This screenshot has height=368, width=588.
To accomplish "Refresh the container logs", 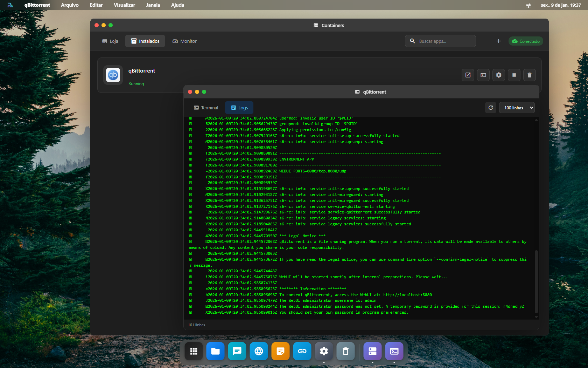I will pyautogui.click(x=490, y=108).
